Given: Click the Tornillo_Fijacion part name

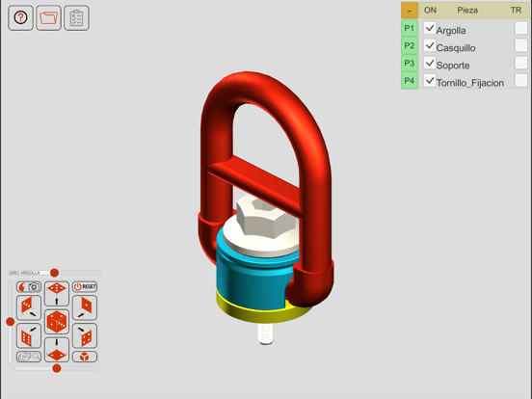Looking at the screenshot, I should click(470, 83).
